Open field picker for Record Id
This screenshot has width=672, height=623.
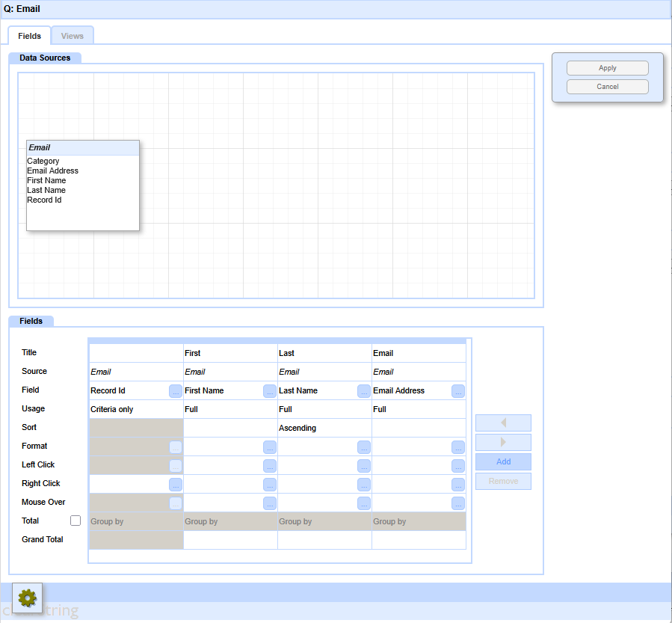pos(175,391)
